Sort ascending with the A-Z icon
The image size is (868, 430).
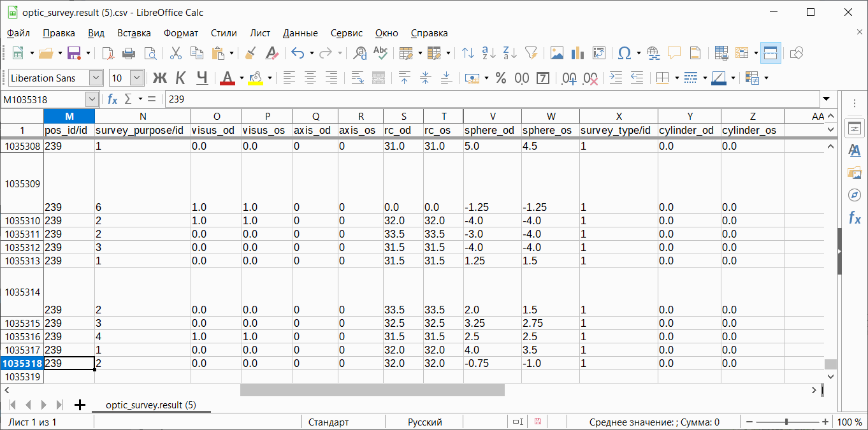489,53
